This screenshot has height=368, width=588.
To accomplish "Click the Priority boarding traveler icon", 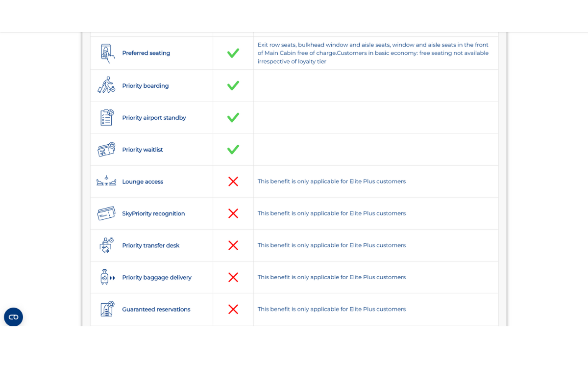I will (x=106, y=85).
